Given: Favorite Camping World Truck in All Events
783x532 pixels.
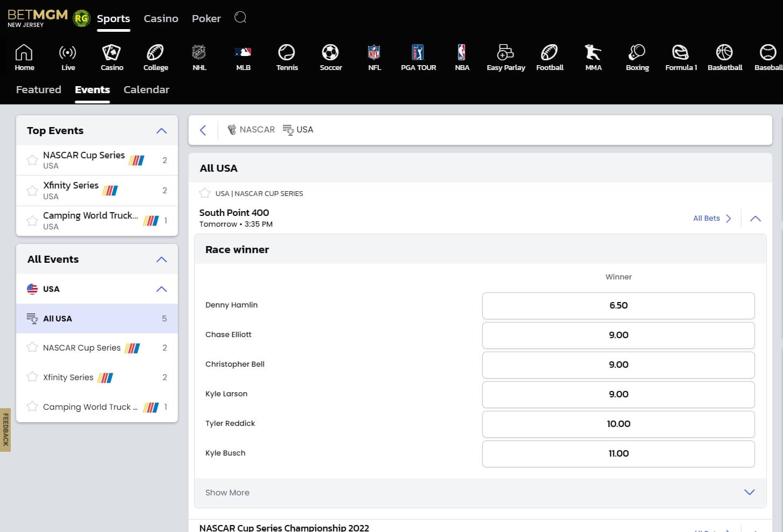Looking at the screenshot, I should coord(32,407).
